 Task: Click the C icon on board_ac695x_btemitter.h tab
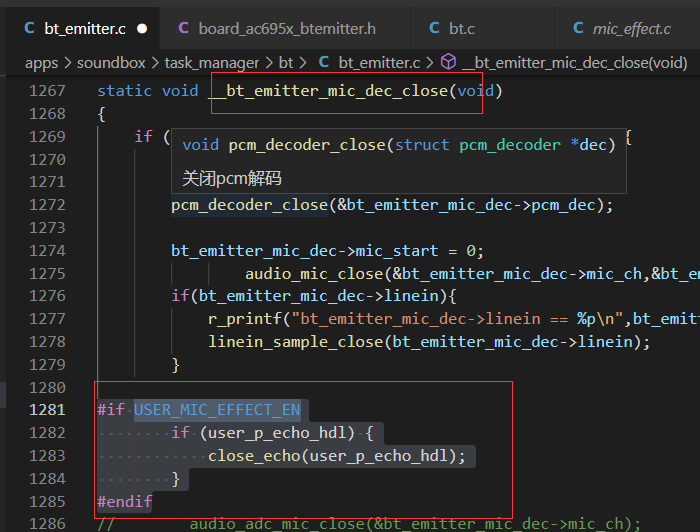[x=183, y=29]
